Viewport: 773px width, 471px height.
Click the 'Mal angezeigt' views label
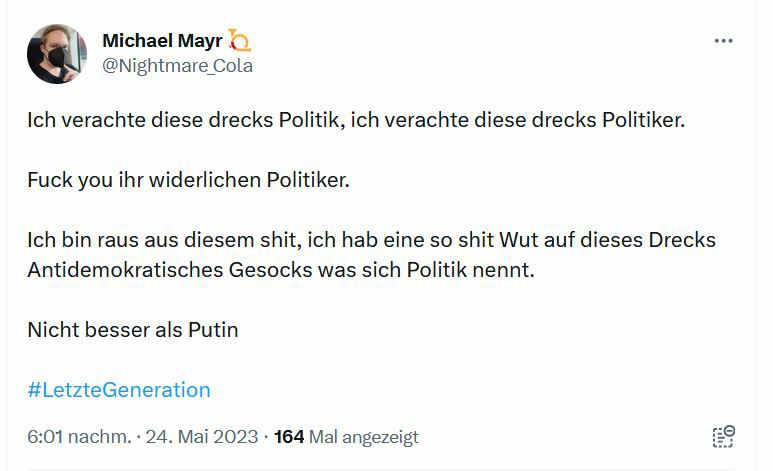click(x=364, y=437)
